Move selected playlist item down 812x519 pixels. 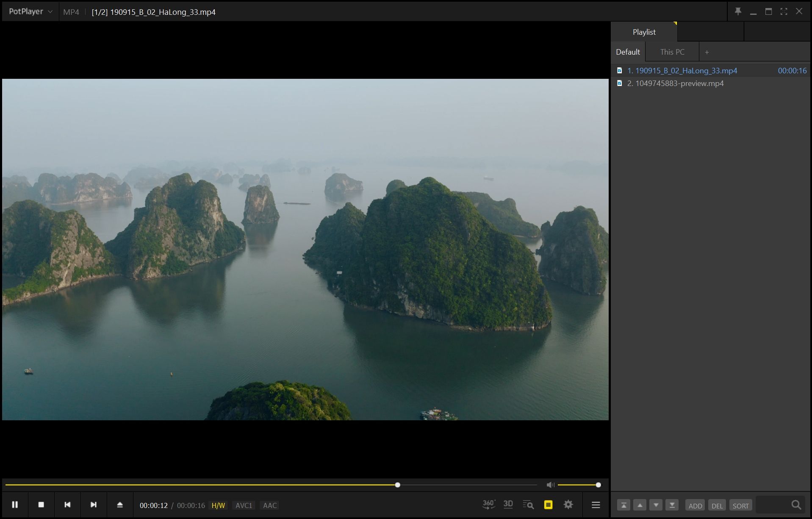coord(656,505)
